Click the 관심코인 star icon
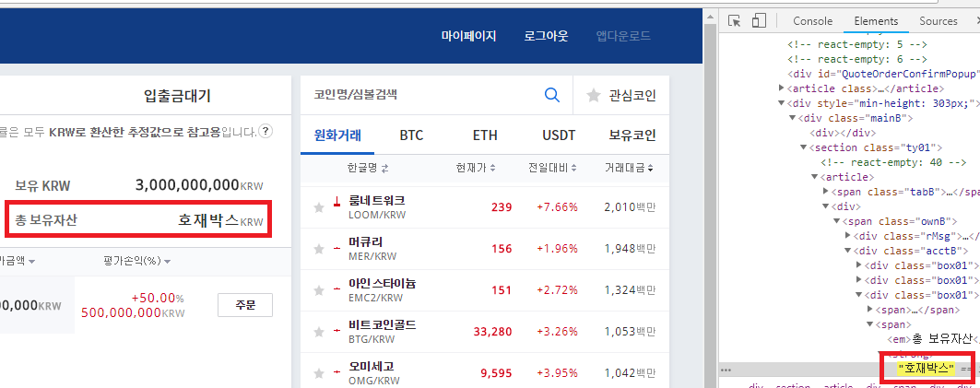980x388 pixels. click(x=594, y=94)
